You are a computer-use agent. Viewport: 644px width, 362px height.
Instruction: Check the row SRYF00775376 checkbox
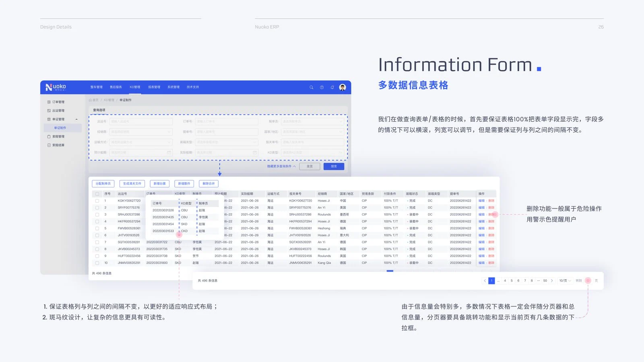click(x=97, y=208)
